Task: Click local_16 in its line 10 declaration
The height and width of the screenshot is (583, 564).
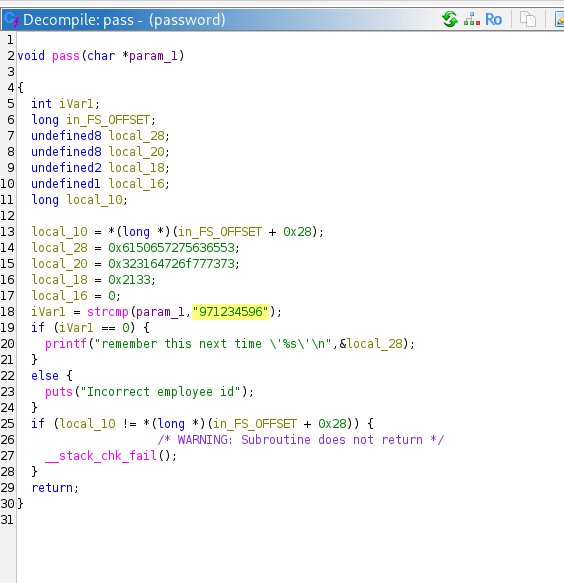Action: pos(136,184)
